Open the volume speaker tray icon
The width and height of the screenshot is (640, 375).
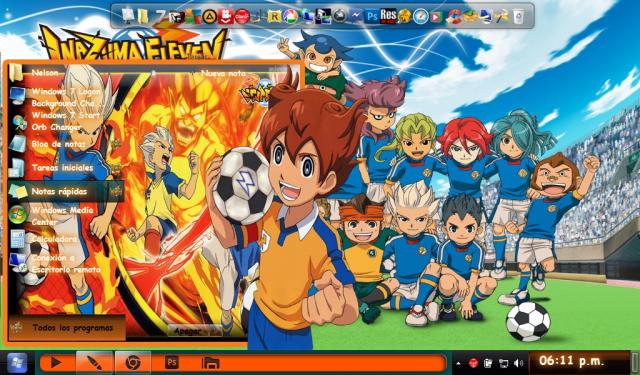[518, 363]
